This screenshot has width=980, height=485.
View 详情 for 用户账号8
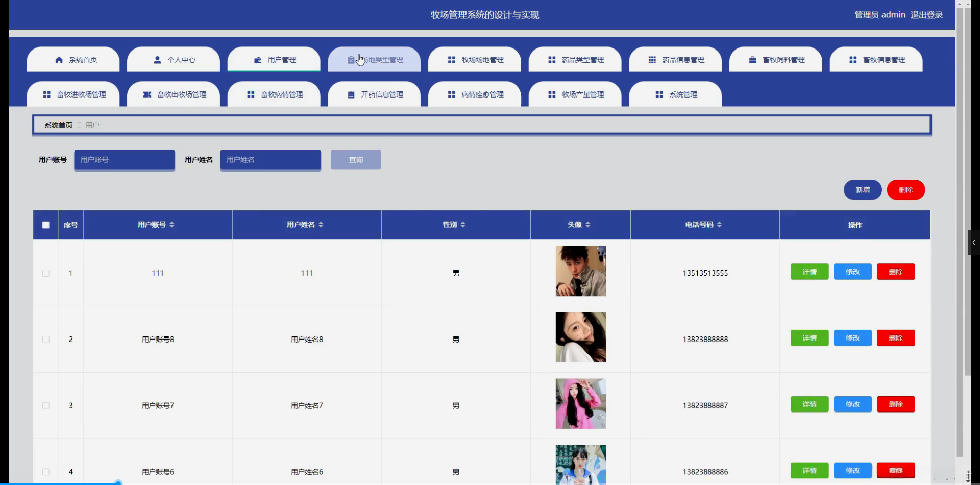(x=810, y=338)
